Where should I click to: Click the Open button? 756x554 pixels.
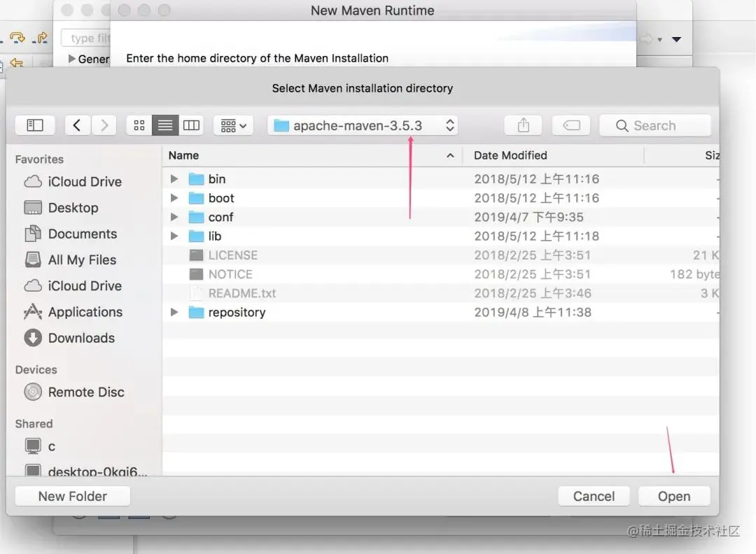click(674, 496)
